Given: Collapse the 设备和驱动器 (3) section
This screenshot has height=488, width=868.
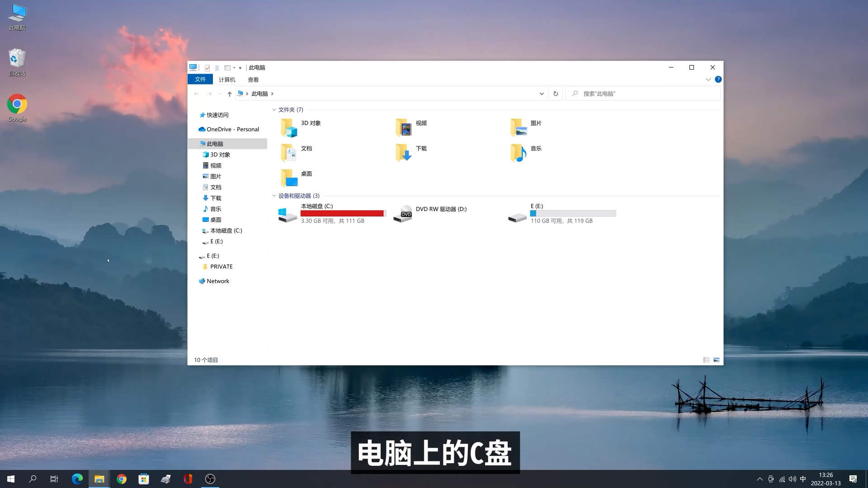Looking at the screenshot, I should [x=274, y=196].
